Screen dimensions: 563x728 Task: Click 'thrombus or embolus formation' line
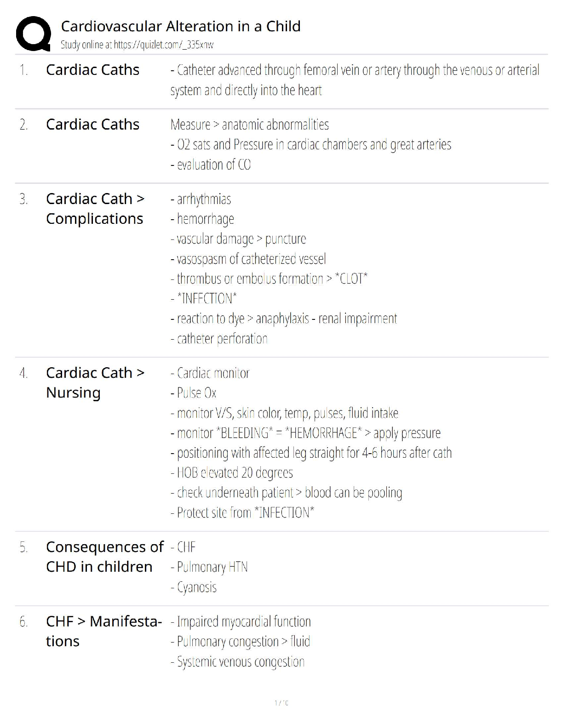point(269,279)
